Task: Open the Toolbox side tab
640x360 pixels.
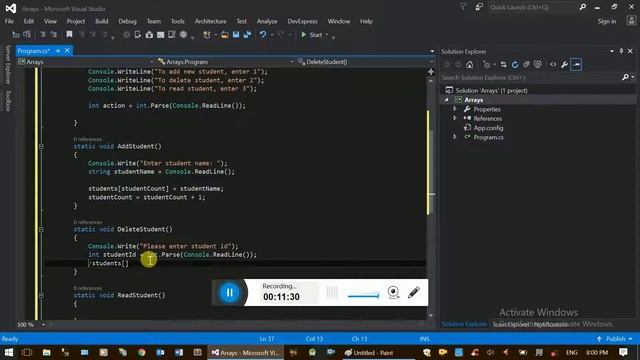Action: point(7,100)
